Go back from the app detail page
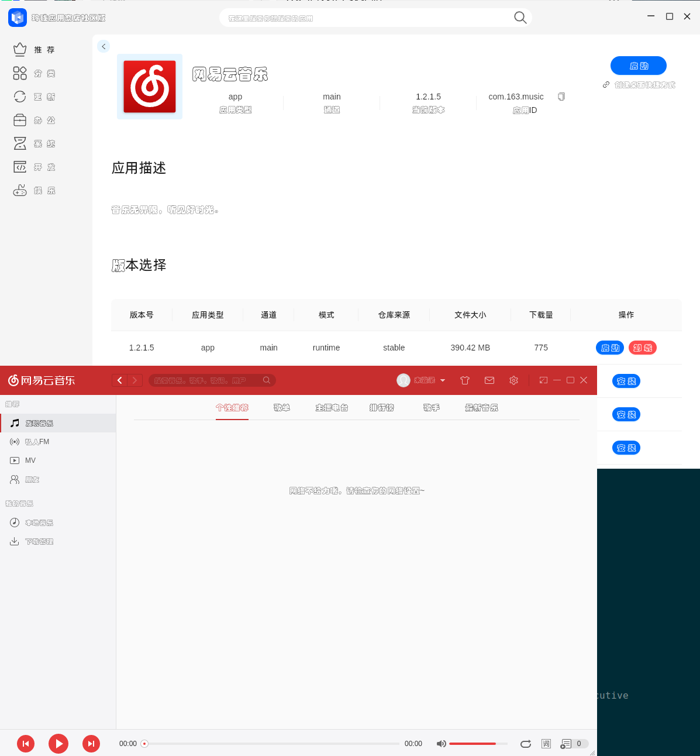 tap(104, 46)
